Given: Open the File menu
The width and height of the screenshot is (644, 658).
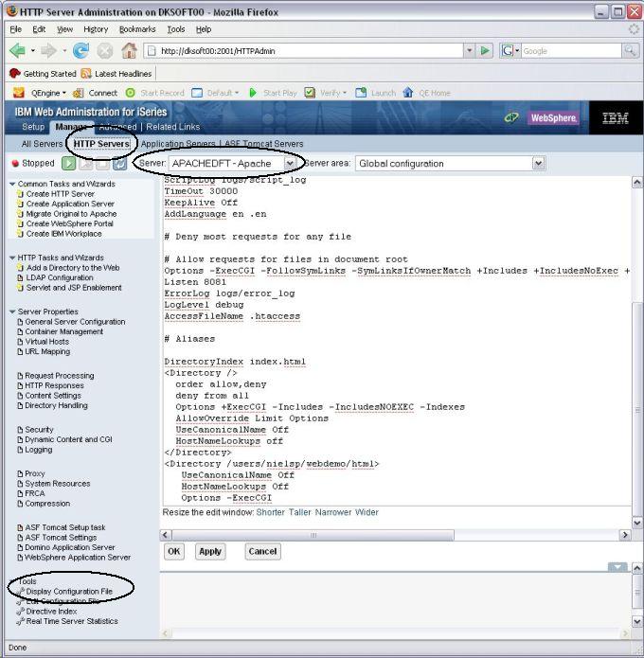Looking at the screenshot, I should (15, 29).
